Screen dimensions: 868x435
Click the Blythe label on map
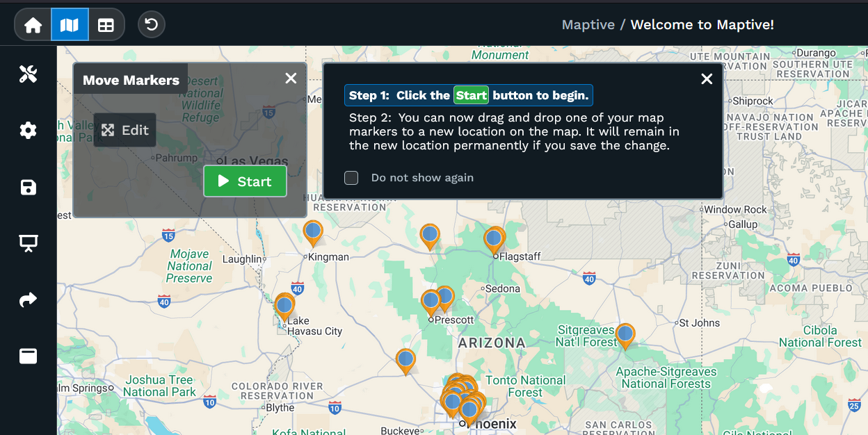(x=280, y=408)
